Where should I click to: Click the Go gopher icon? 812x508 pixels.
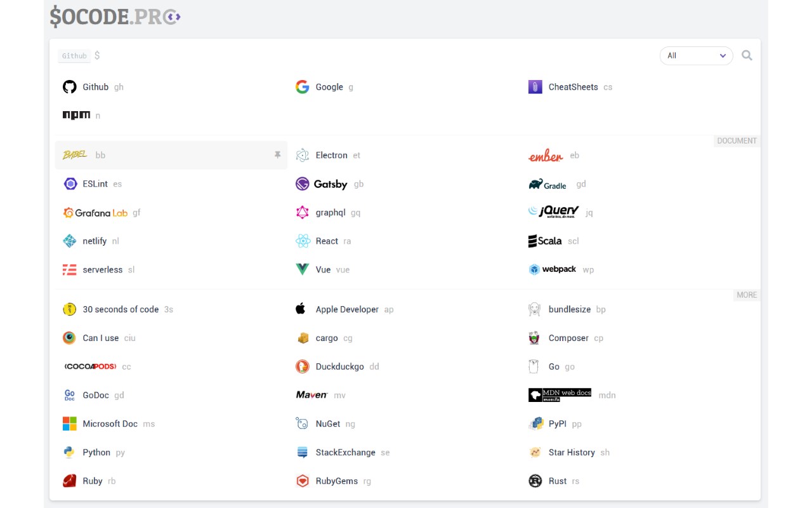[534, 366]
